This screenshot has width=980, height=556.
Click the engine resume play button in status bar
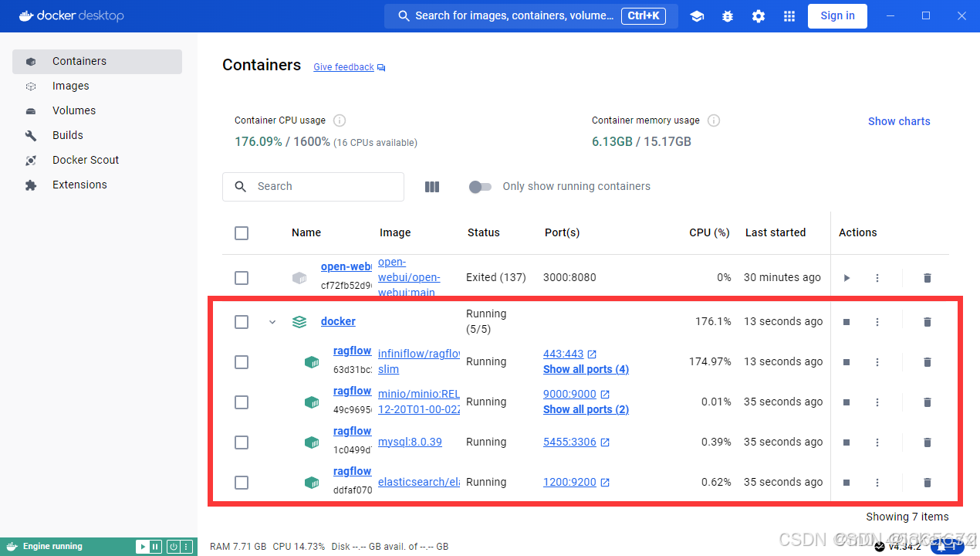(x=142, y=547)
